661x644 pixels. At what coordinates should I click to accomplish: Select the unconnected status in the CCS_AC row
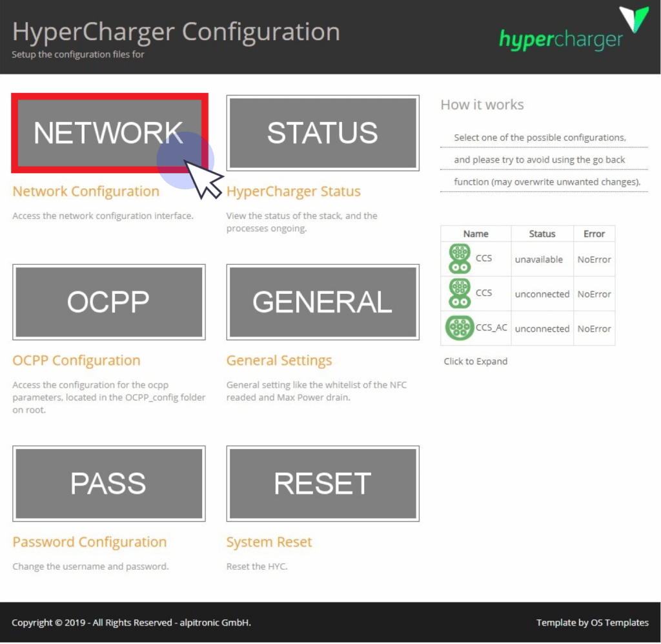[542, 329]
